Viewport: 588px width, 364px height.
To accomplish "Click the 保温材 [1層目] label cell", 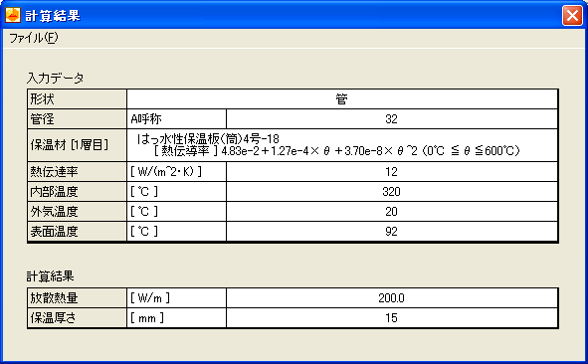I will [x=78, y=145].
